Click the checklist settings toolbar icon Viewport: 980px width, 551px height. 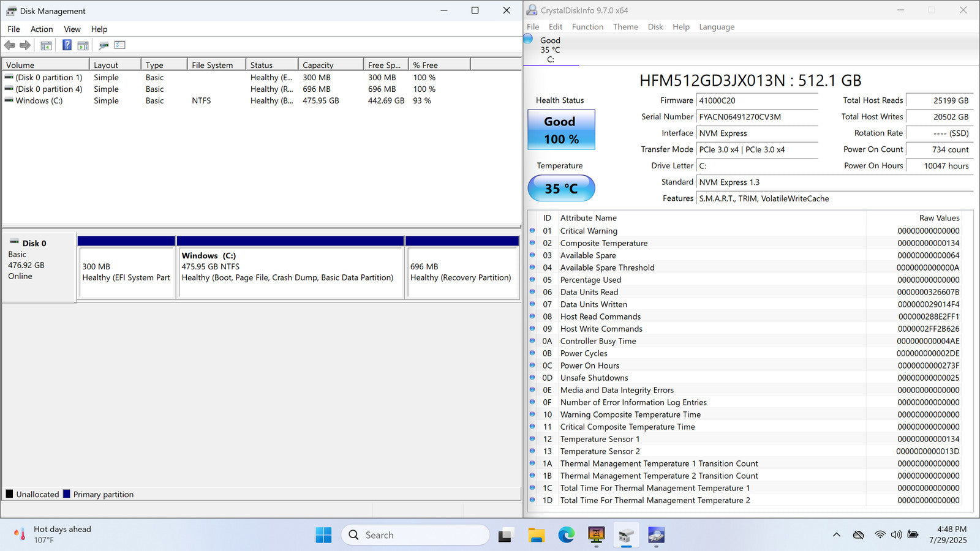tap(120, 45)
